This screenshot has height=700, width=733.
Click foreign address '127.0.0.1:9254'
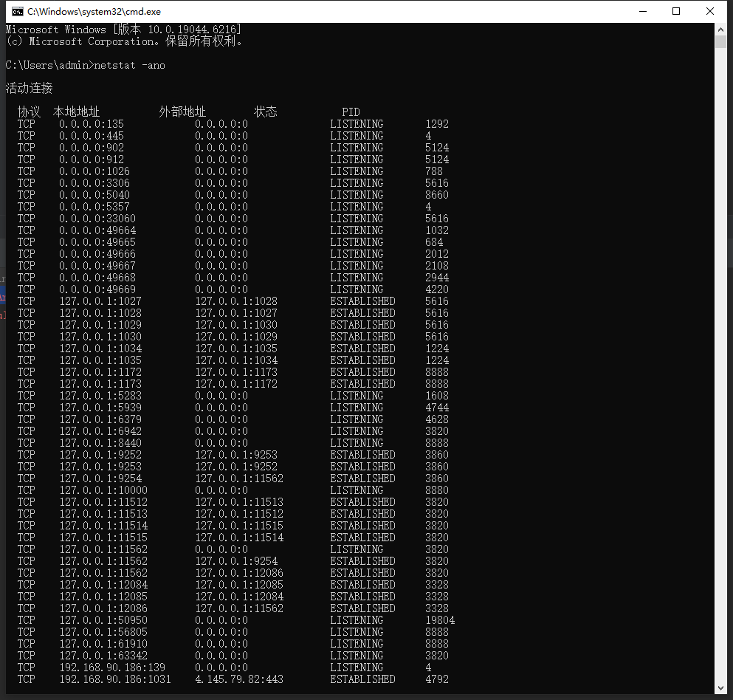(236, 560)
